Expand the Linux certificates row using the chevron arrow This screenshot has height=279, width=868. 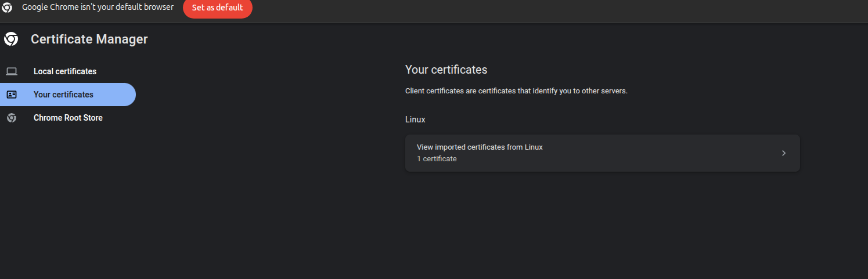click(x=783, y=153)
